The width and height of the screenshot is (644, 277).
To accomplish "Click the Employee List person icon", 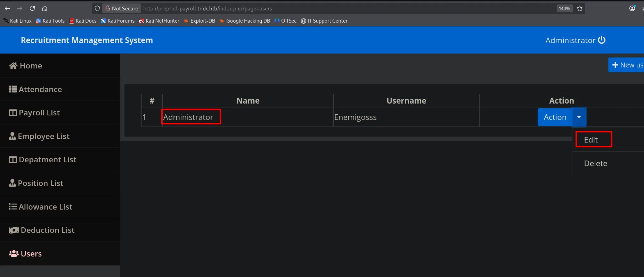I will tap(13, 136).
